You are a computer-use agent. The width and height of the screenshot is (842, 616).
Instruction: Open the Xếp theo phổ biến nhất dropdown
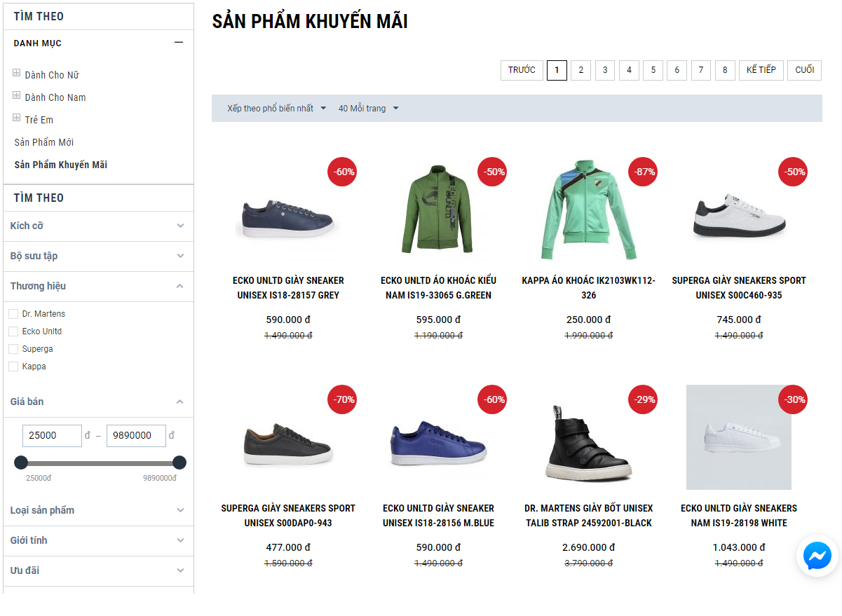click(277, 109)
